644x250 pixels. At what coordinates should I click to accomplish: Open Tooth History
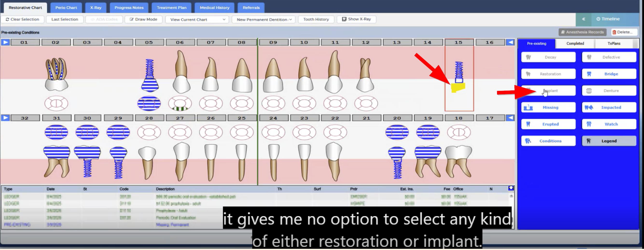coord(316,19)
